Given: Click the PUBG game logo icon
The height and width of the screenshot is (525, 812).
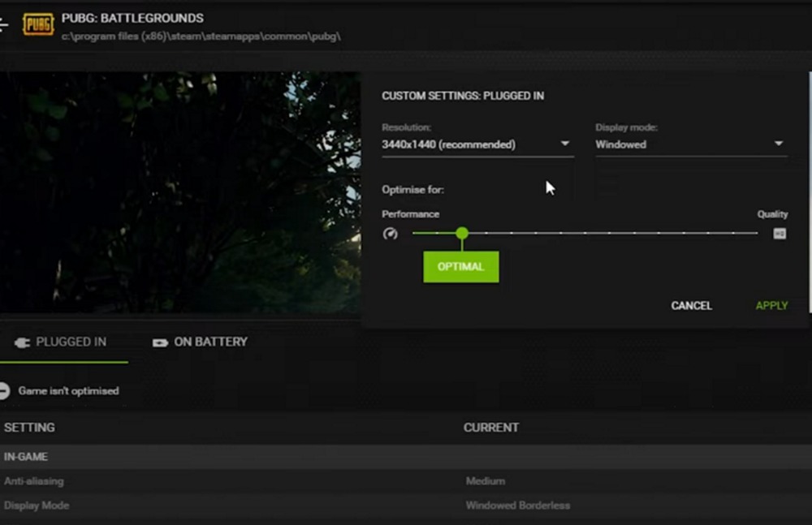Looking at the screenshot, I should (38, 24).
